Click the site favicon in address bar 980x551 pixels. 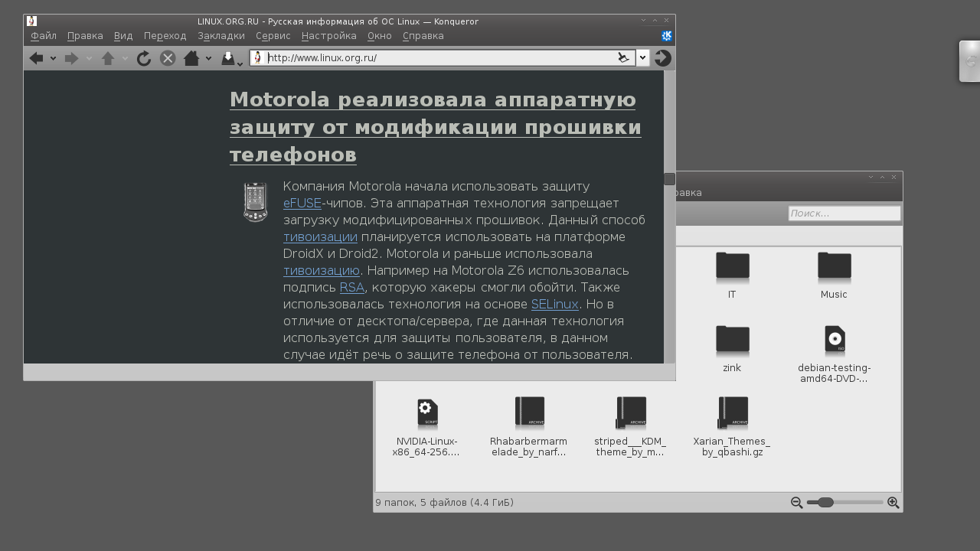[x=258, y=57]
